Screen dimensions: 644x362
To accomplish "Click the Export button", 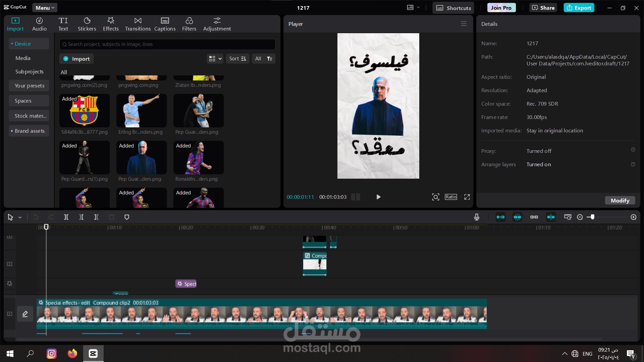I will [579, 8].
